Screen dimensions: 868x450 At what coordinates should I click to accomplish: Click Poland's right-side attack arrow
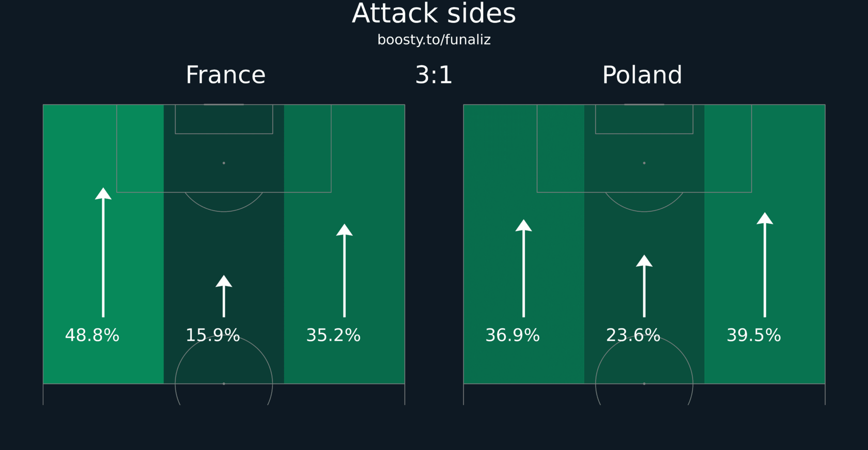(765, 265)
